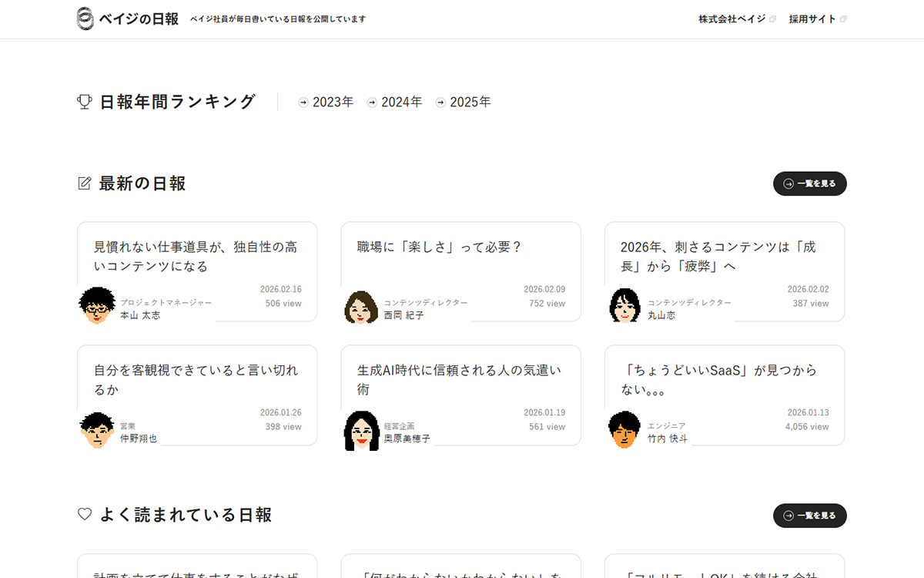Click the ベイジの日報 pixel-art logo icon

[x=83, y=18]
